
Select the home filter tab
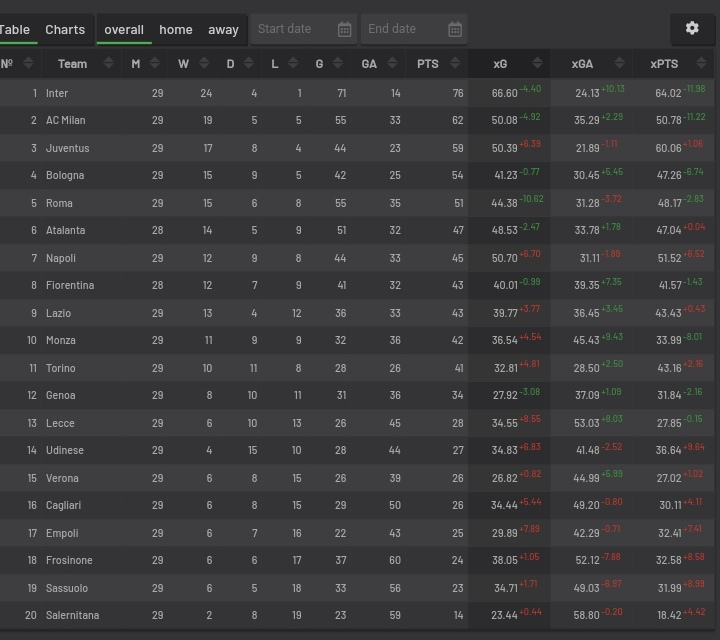point(176,30)
